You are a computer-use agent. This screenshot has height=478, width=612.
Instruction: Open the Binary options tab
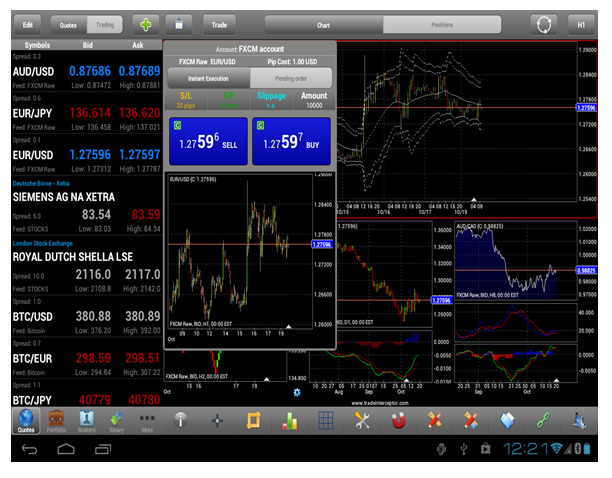116,421
